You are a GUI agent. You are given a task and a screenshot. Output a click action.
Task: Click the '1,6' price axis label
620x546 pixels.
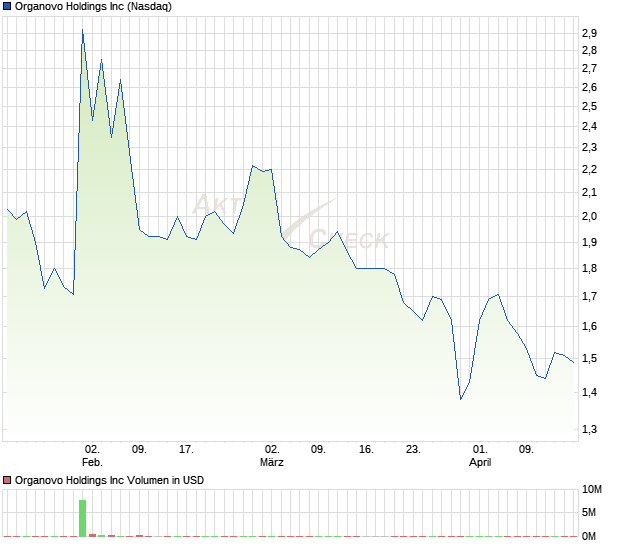[589, 327]
